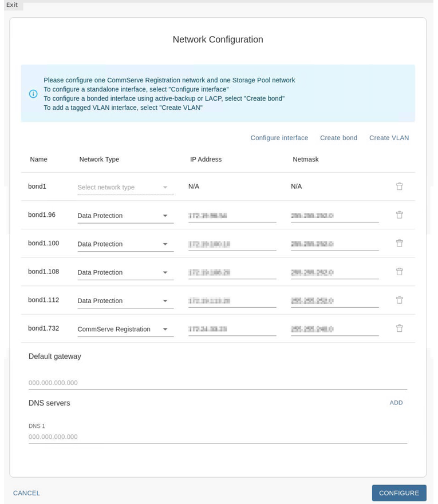Click the Configure interface link
The height and width of the screenshot is (504, 438).
tap(279, 138)
